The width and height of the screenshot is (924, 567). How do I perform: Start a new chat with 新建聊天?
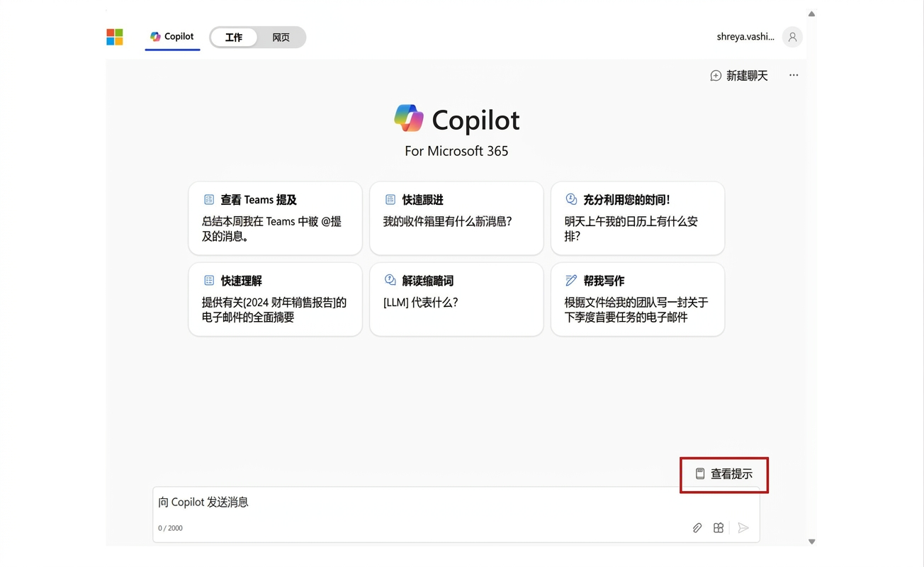(x=739, y=76)
